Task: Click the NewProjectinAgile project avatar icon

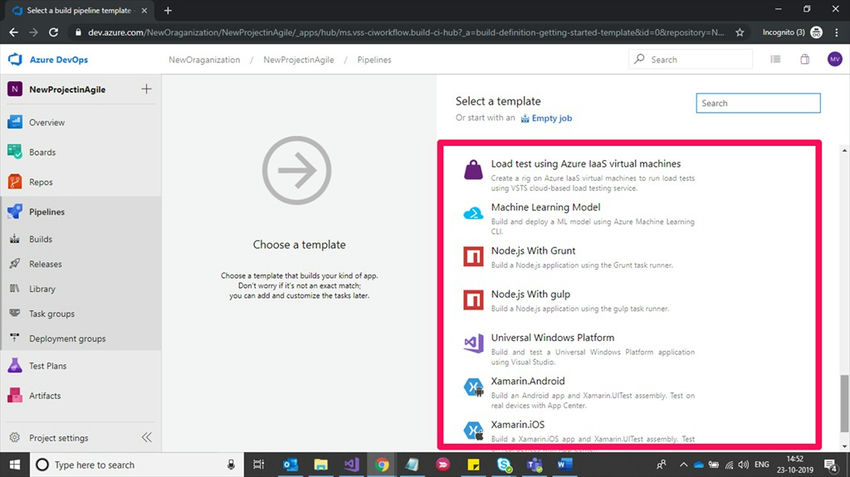Action: 15,89
